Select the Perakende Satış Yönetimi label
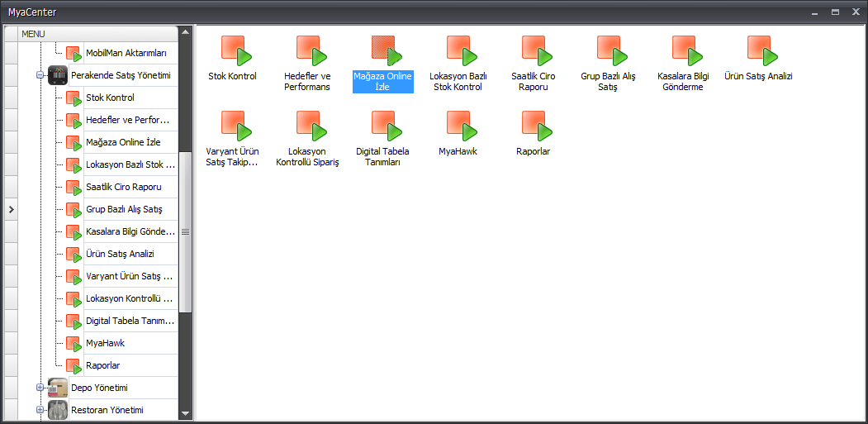 coord(121,75)
